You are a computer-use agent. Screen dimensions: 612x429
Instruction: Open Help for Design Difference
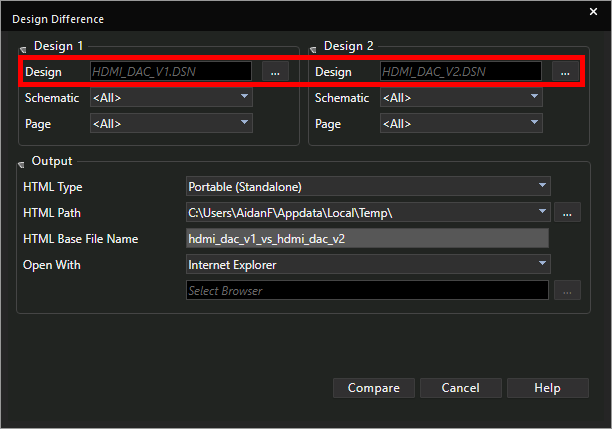coord(547,388)
